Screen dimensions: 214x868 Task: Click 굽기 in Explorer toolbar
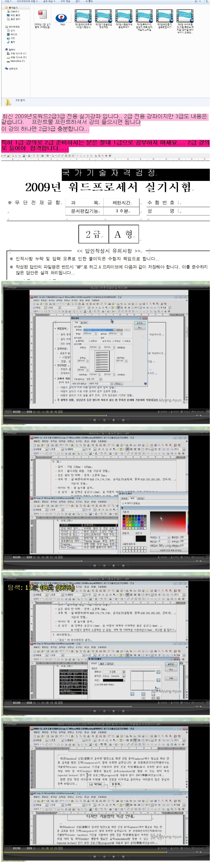pyautogui.click(x=77, y=1)
